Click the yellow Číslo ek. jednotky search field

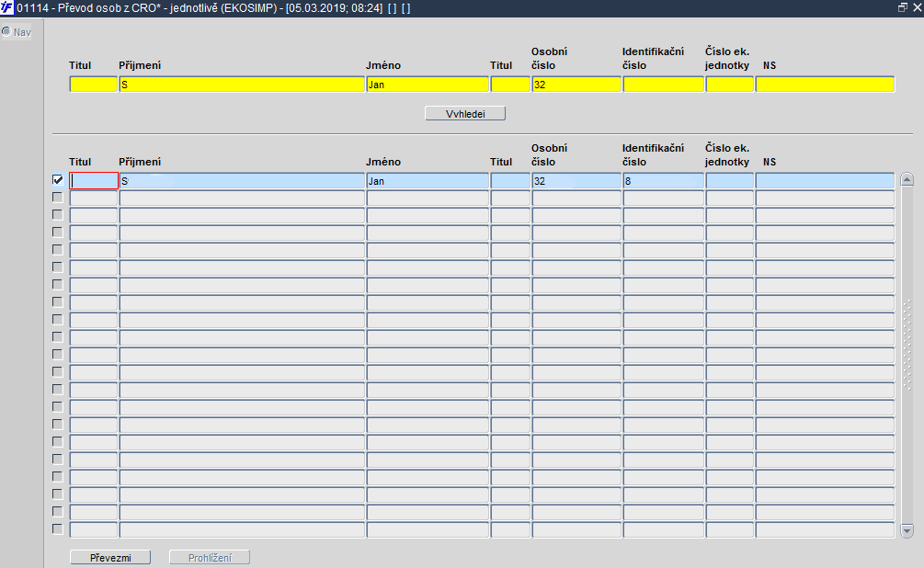[729, 85]
